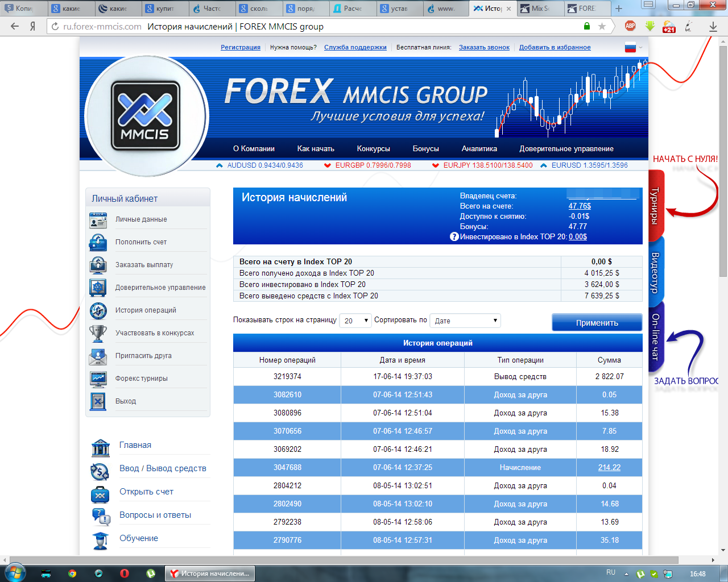Click the Заказать звонок link
Image resolution: width=728 pixels, height=582 pixels.
pyautogui.click(x=484, y=47)
